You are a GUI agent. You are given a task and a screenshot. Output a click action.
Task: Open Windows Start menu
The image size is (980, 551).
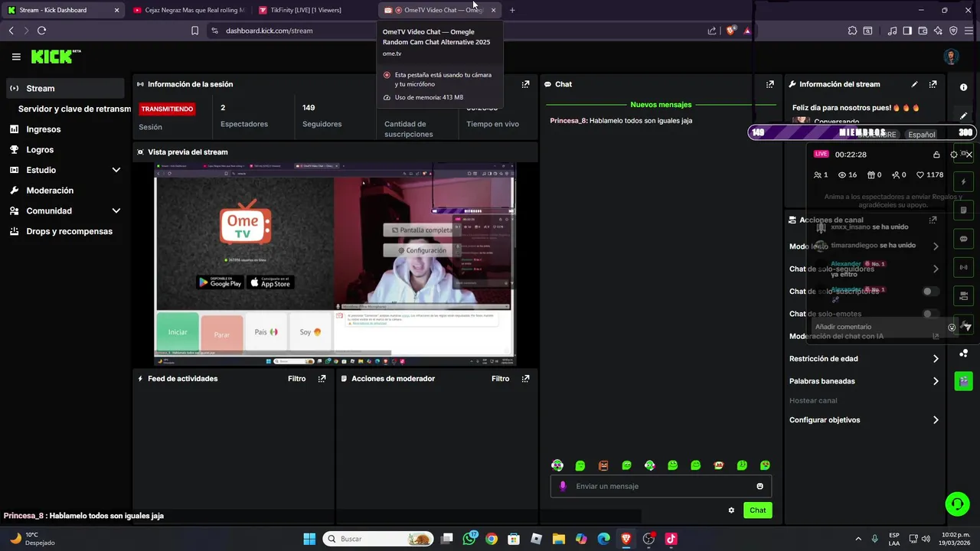[x=309, y=539]
